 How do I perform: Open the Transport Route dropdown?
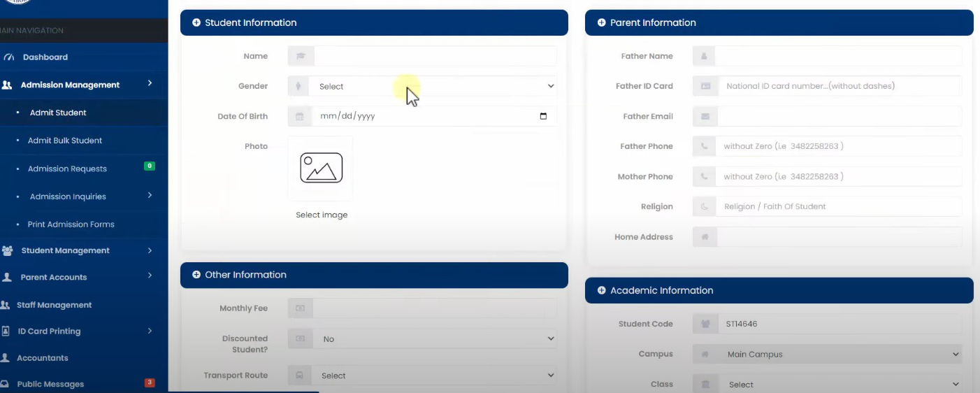tap(434, 376)
